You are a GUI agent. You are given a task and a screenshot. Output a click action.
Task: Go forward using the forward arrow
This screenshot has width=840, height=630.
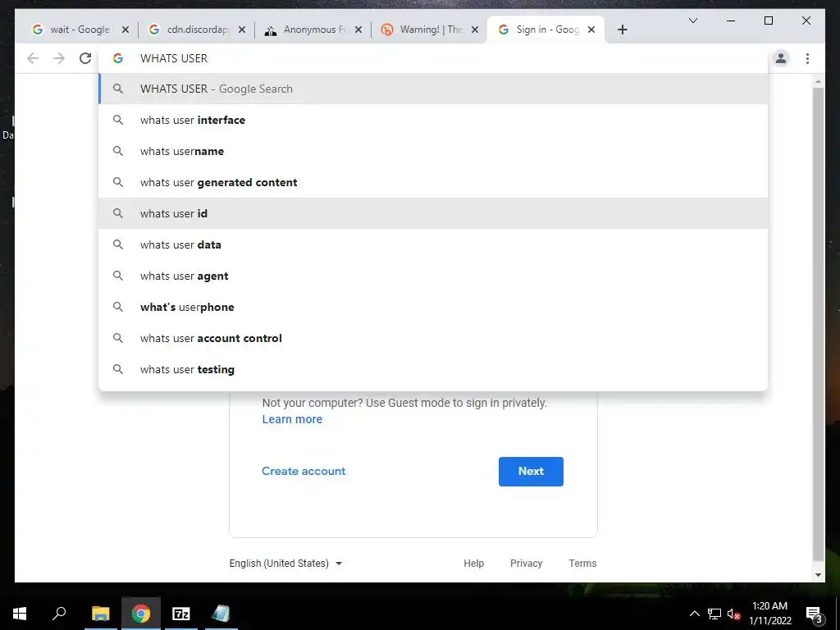click(59, 58)
